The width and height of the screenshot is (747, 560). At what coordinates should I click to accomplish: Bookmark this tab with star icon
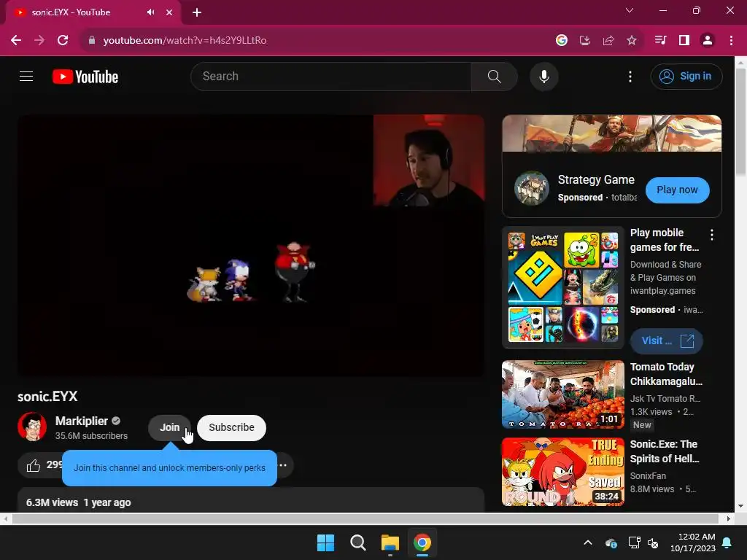631,41
